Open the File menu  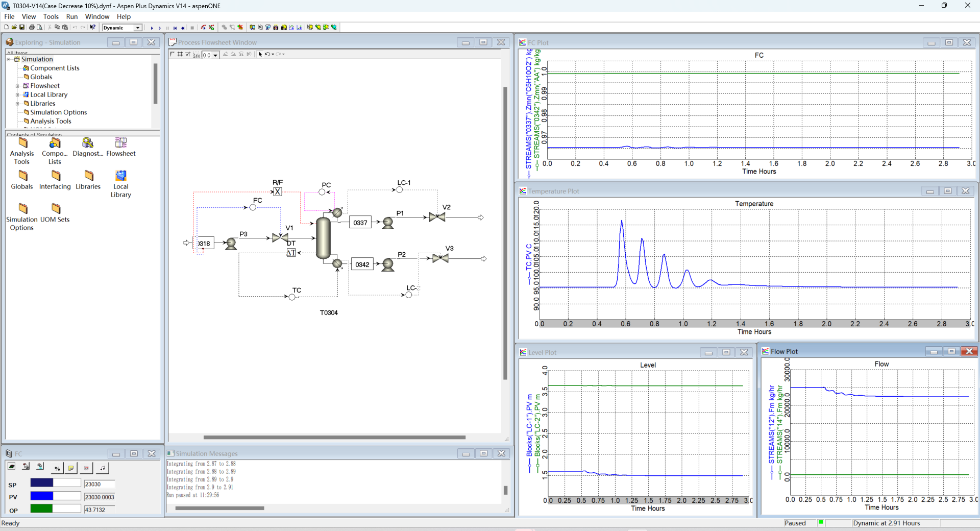[9, 16]
